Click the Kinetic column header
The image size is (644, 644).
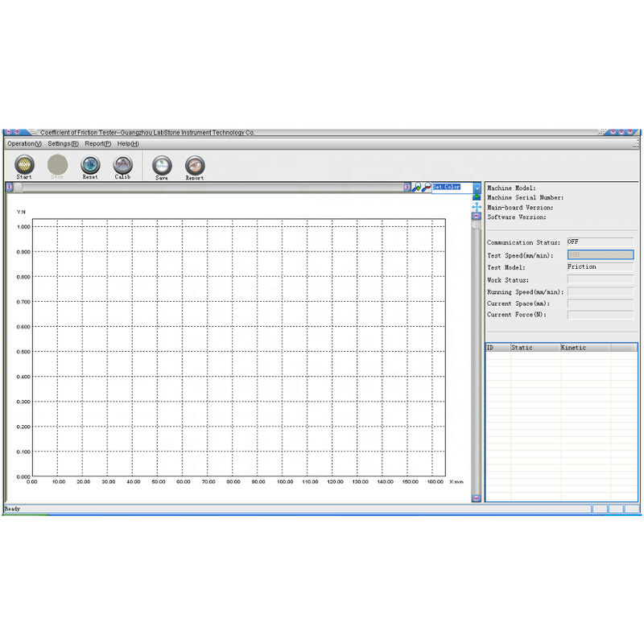[x=584, y=348]
